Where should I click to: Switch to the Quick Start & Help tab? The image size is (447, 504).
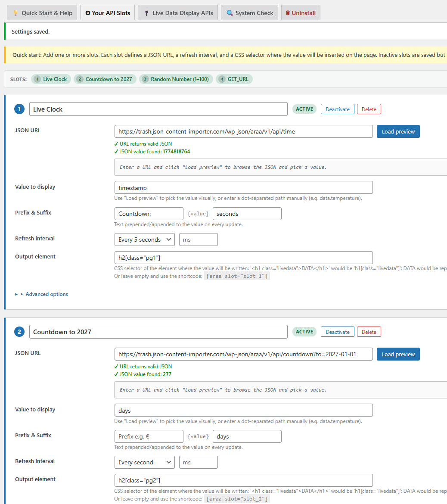click(42, 12)
